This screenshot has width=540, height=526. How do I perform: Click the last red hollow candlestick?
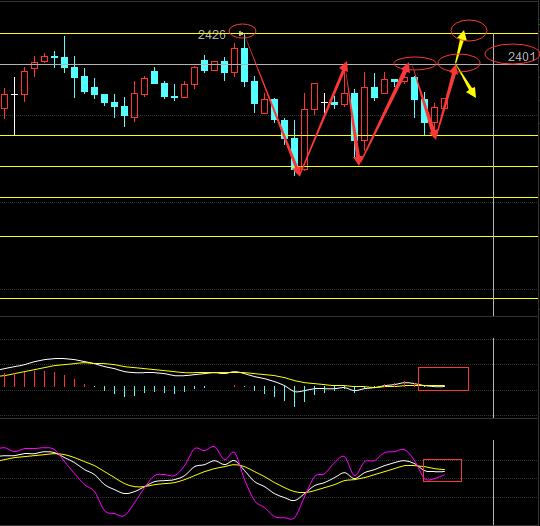444,103
